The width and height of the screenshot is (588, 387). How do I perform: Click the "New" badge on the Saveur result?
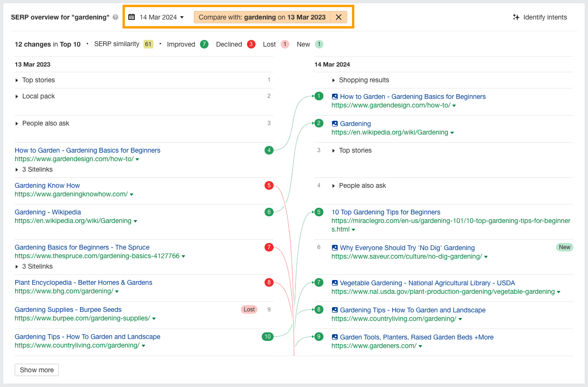(x=563, y=247)
